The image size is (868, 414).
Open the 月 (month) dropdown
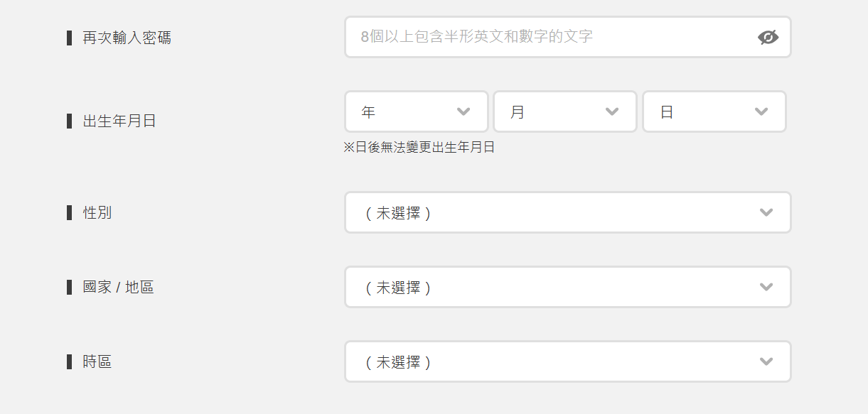[x=564, y=111]
